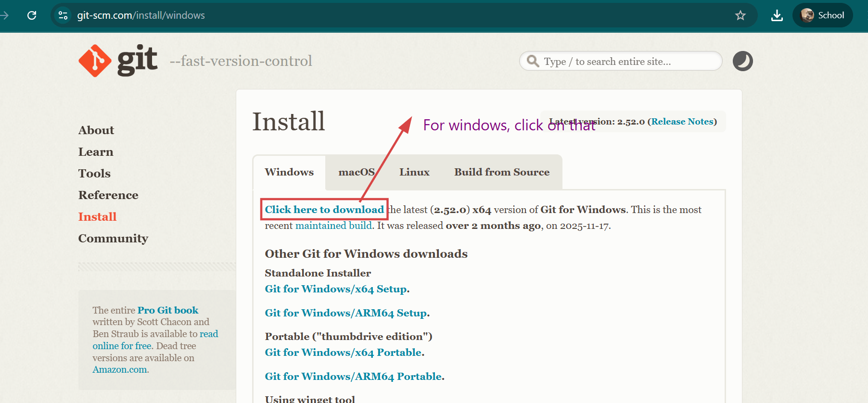This screenshot has width=868, height=403.
Task: Open the Community sidebar link
Action: tap(113, 239)
